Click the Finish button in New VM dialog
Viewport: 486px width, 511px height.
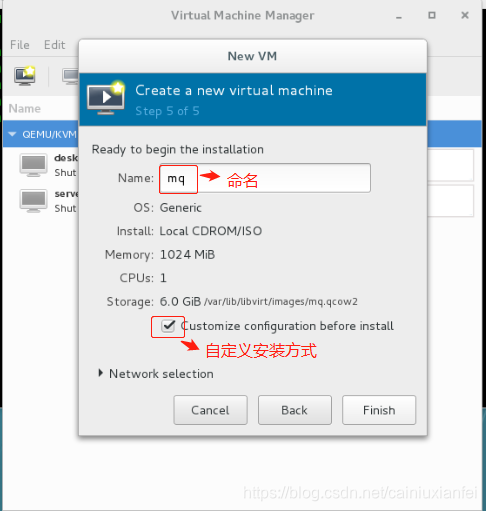(379, 410)
